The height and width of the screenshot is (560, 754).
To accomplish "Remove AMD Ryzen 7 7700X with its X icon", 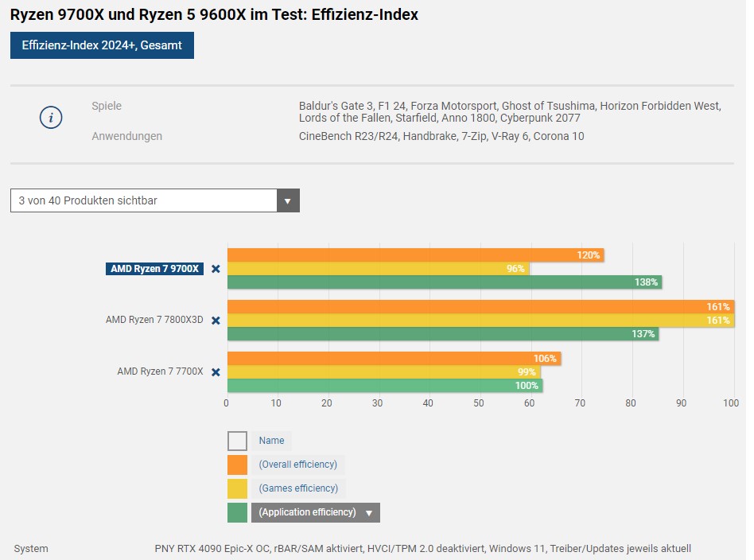I will tap(216, 372).
